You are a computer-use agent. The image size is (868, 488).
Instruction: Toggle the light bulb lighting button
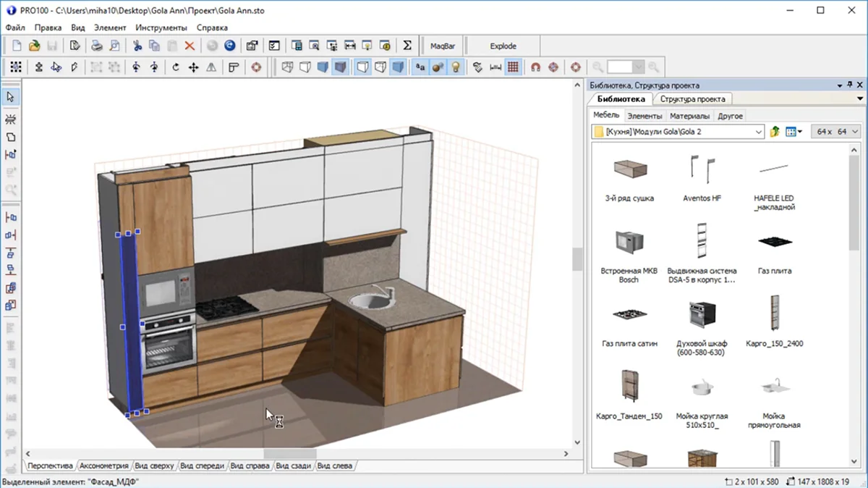tap(456, 67)
